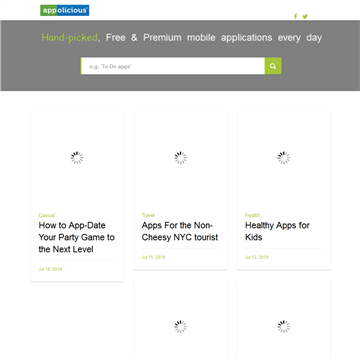Open the Facebook icon in header
The width and height of the screenshot is (360, 360).
click(x=295, y=16)
